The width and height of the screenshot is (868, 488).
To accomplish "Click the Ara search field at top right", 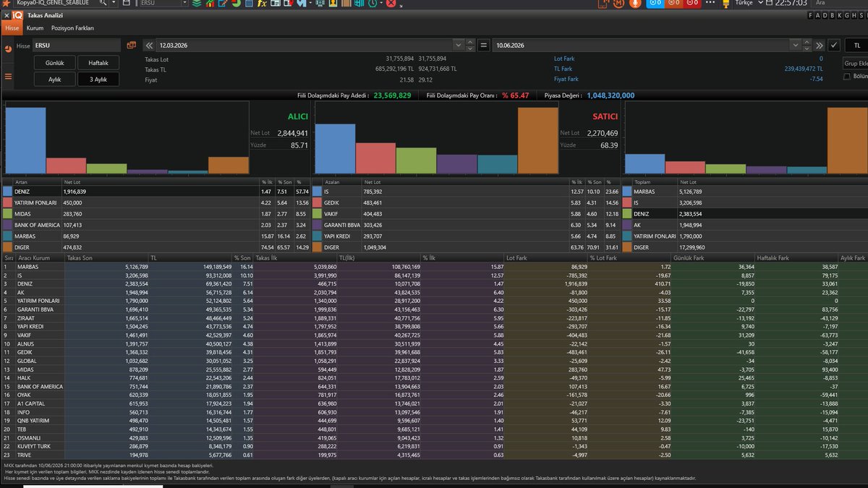I will [839, 3].
